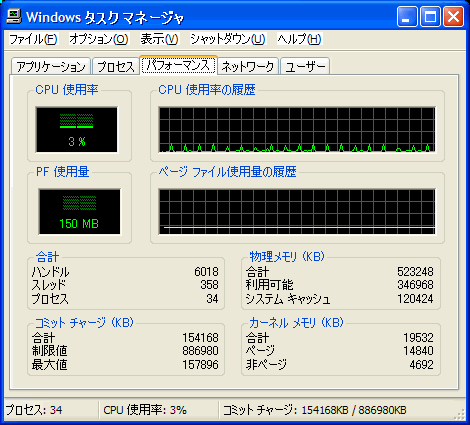470x425 pixels.
Task: Select the パフォーマンス tab
Action: (x=178, y=65)
